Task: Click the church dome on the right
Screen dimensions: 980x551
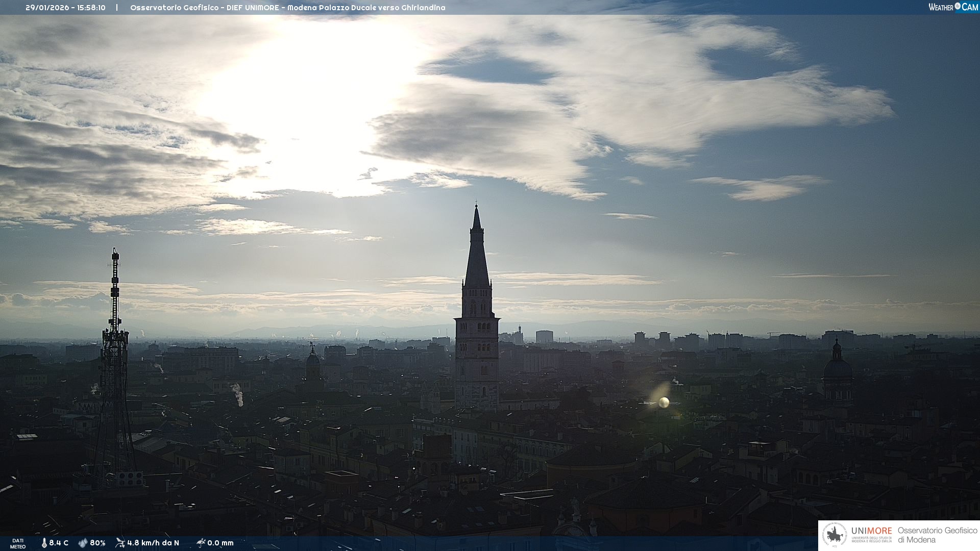Action: click(837, 368)
